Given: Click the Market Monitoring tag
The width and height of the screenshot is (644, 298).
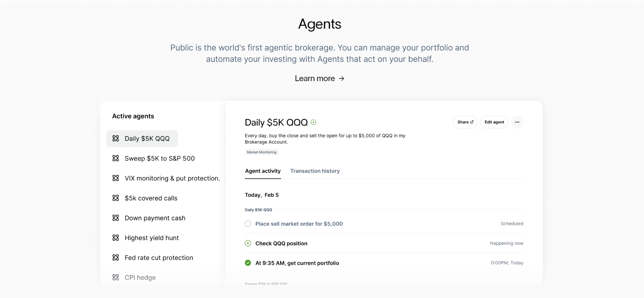Looking at the screenshot, I should 261,152.
